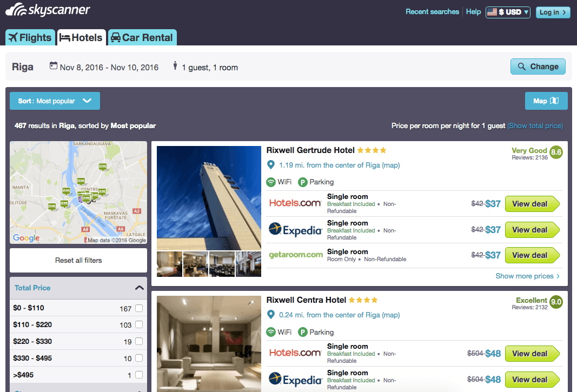The height and width of the screenshot is (392, 577).
Task: Open the third small Gertrude hotel thumbnail
Action: tap(222, 264)
